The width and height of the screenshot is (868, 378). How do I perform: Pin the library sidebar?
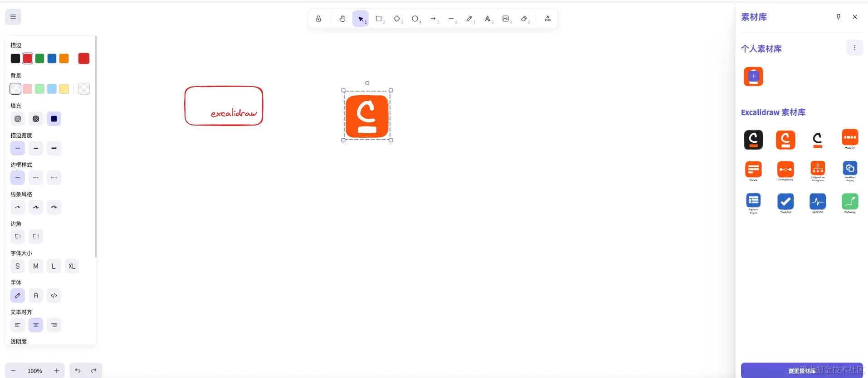tap(839, 17)
